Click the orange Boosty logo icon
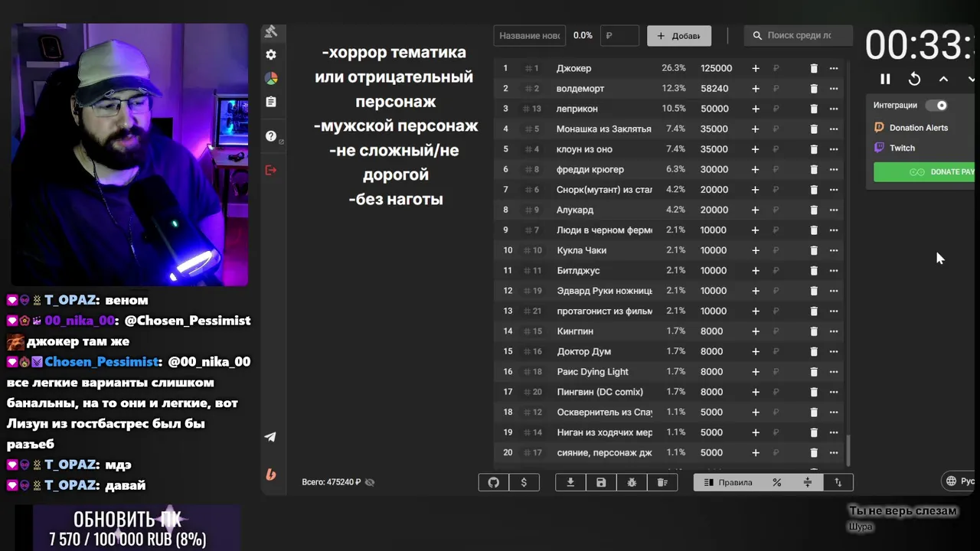 pos(270,474)
